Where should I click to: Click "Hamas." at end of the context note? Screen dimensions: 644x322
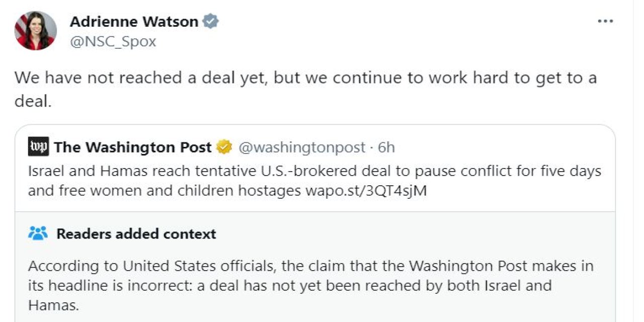tap(53, 305)
